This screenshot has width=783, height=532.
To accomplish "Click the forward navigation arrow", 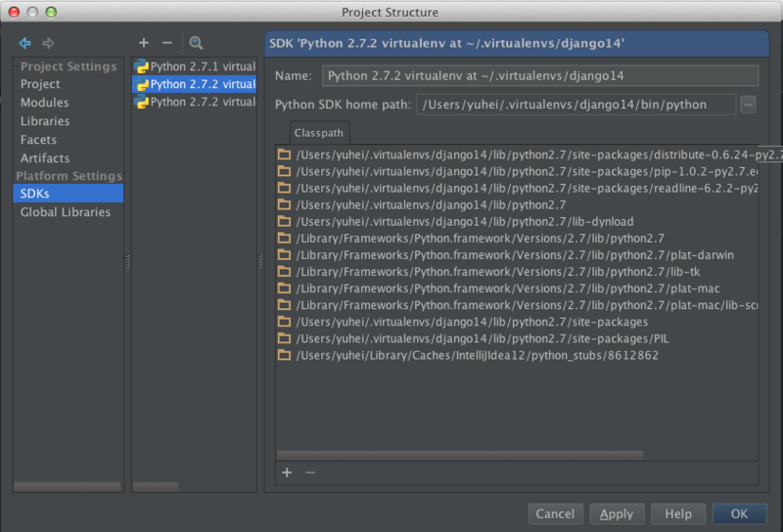I will pos(48,43).
